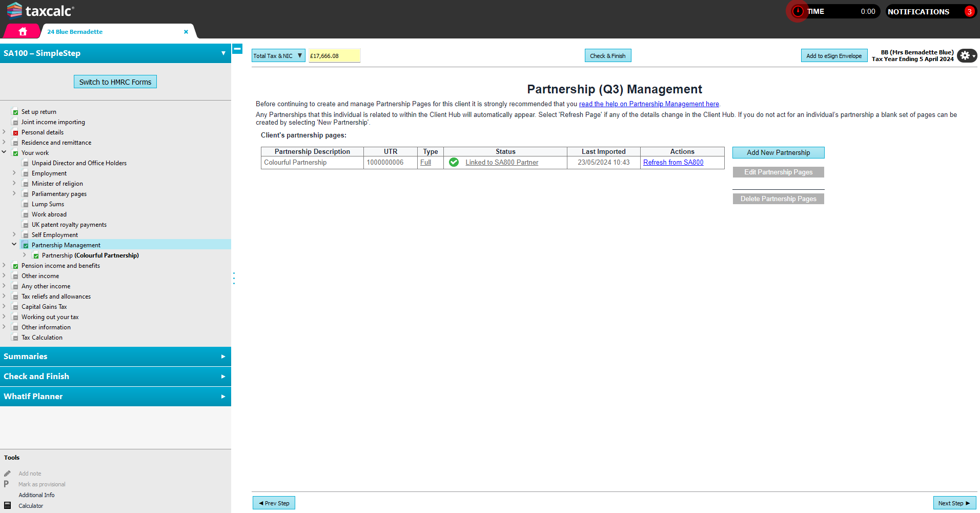
Task: Toggle the Partnership Management checkbox
Action: tap(25, 245)
